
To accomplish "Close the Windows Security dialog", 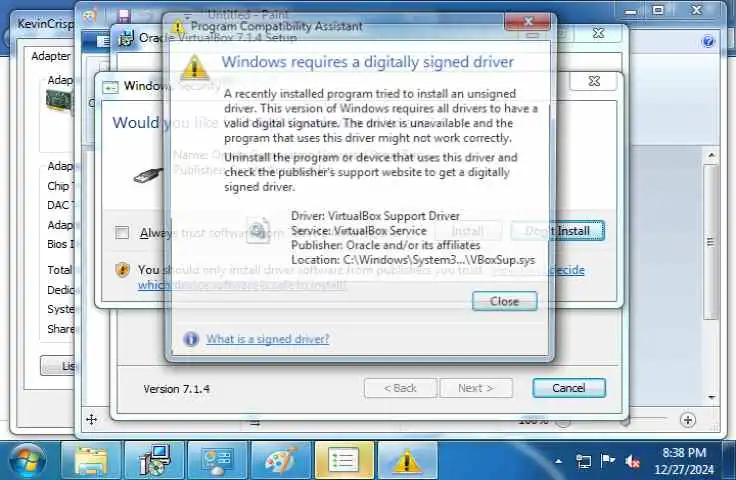I will [x=594, y=81].
